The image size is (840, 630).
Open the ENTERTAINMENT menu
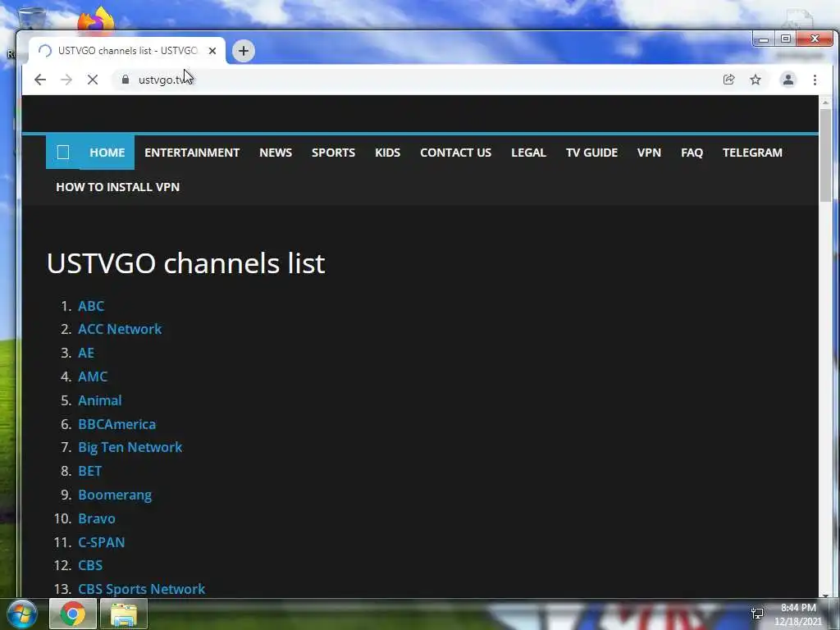[x=192, y=152]
